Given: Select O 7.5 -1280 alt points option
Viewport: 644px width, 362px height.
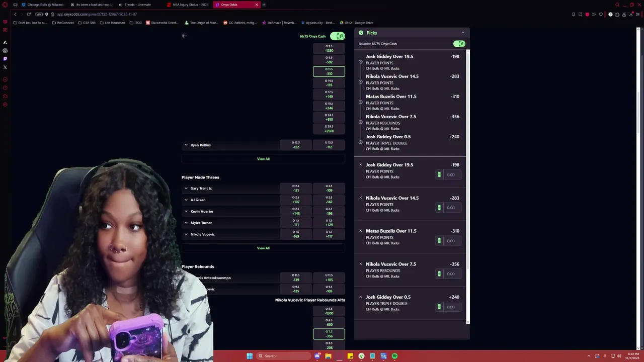Looking at the screenshot, I should coord(329,48).
